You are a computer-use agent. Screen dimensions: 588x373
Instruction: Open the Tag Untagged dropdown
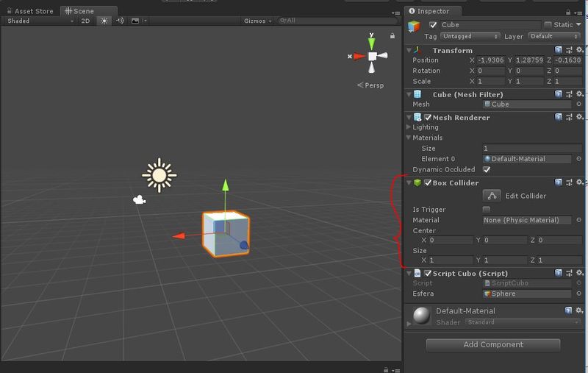(470, 36)
